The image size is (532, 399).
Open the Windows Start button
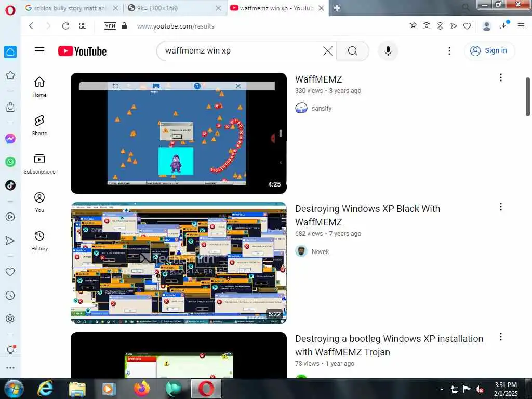pyautogui.click(x=13, y=389)
